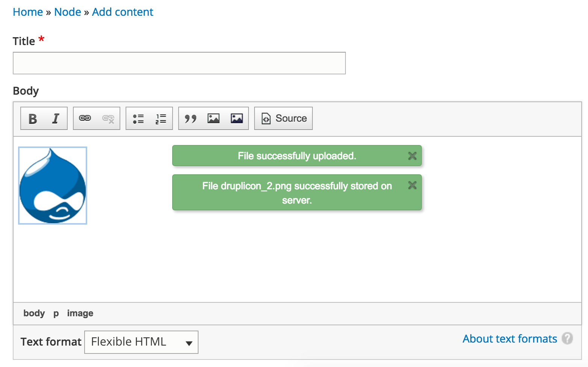Navigate to Home via the breadcrumb
Viewport: 588px width, 367px height.
(27, 12)
